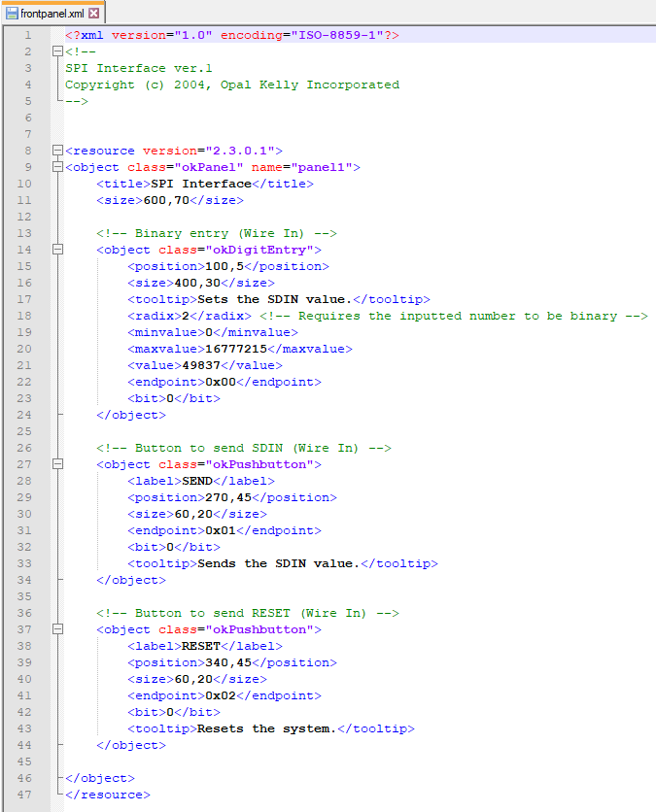This screenshot has height=812, width=656.
Task: Click the maxvalue '16777215'
Action: point(236,349)
